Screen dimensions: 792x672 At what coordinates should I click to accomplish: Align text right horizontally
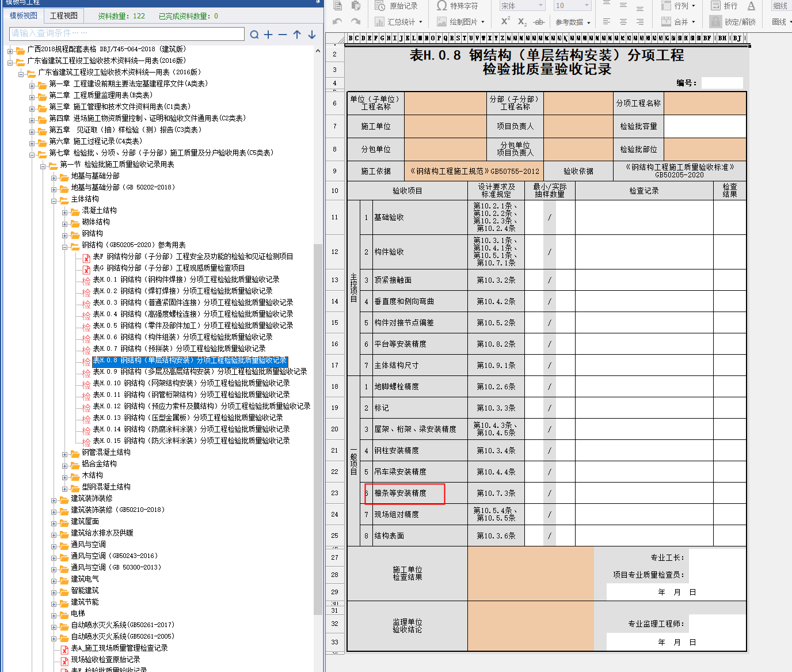pos(640,22)
